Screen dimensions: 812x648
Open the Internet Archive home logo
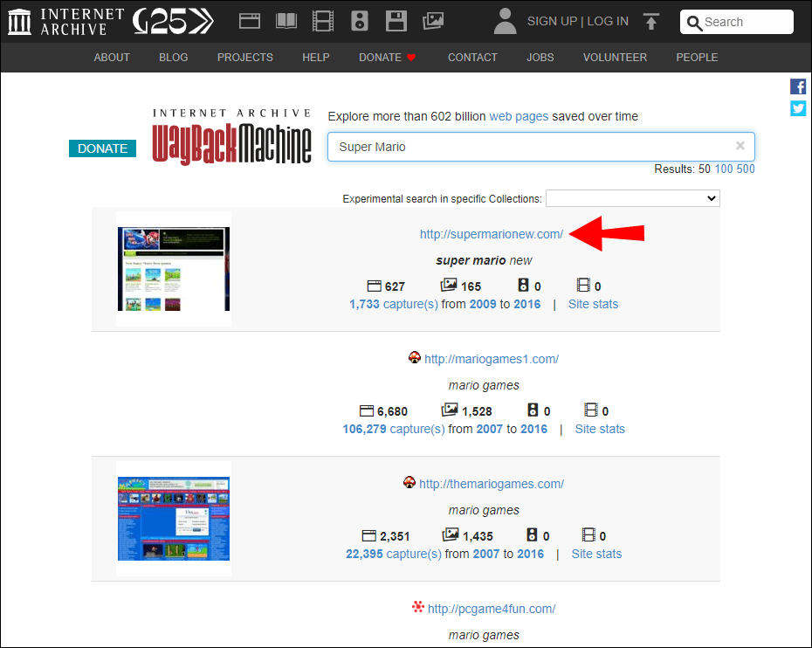point(66,22)
